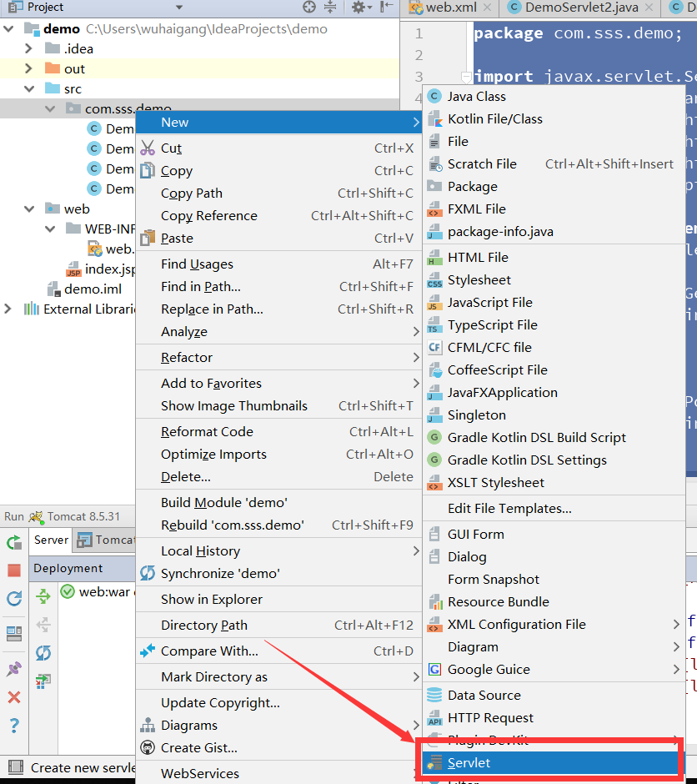Choose Show in Explorer entry
Viewport: 697px width, 784px height.
point(279,599)
